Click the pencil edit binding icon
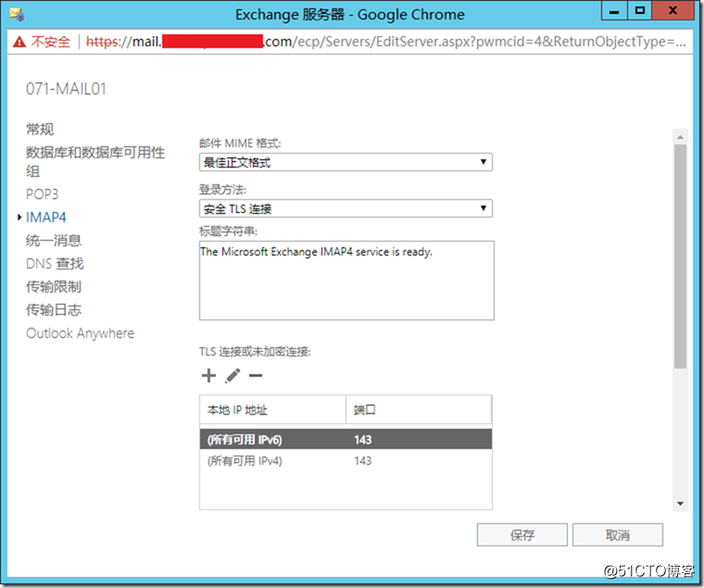This screenshot has height=588, width=704. pos(233,376)
